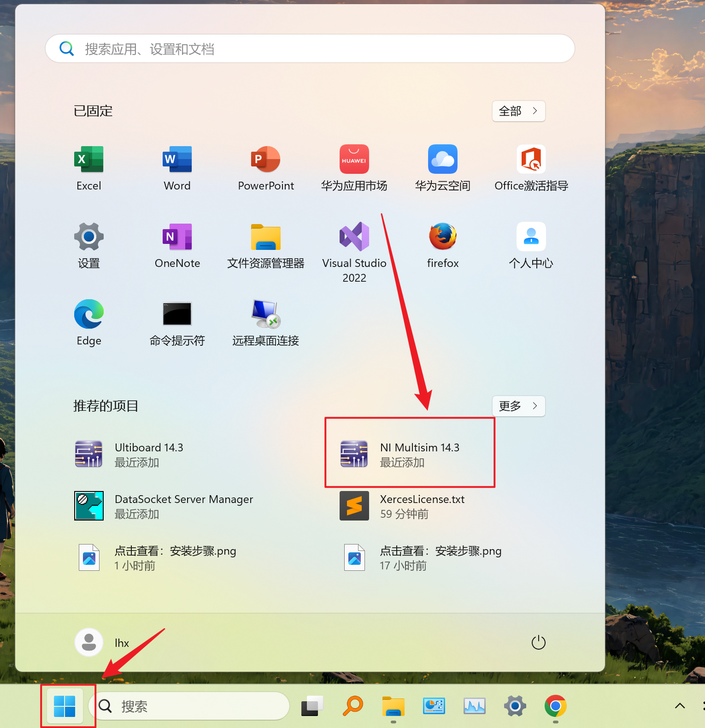
Task: Open Settings gear on taskbar
Action: click(515, 706)
